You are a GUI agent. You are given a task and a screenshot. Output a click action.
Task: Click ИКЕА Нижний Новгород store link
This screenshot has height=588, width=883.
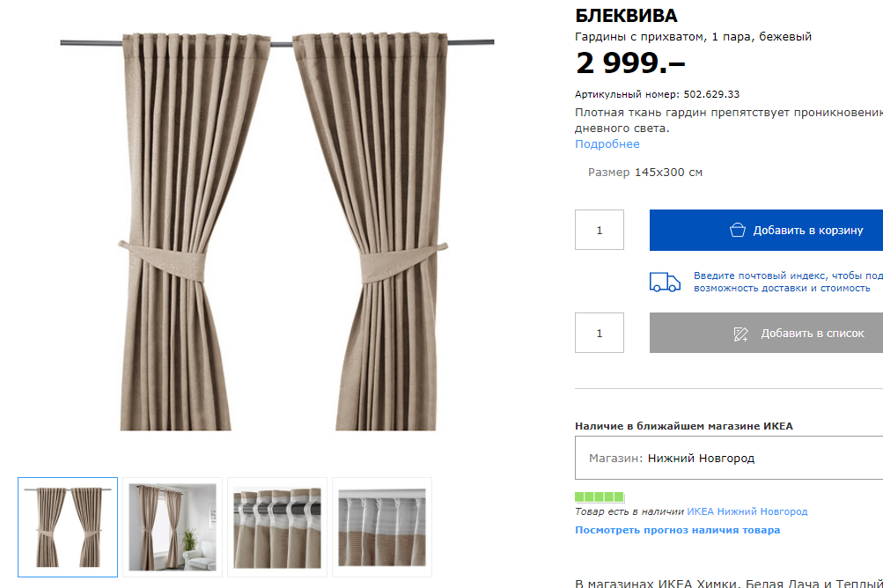pos(747,511)
